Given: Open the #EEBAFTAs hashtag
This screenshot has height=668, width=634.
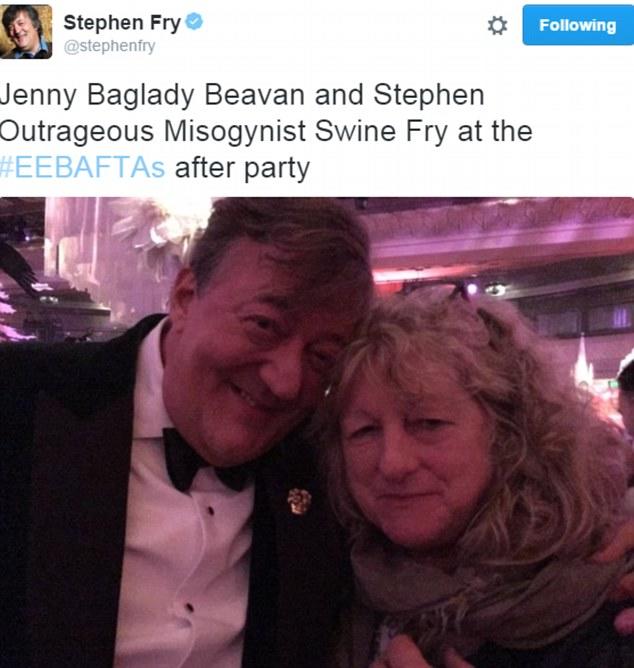Looking at the screenshot, I should click(x=82, y=167).
